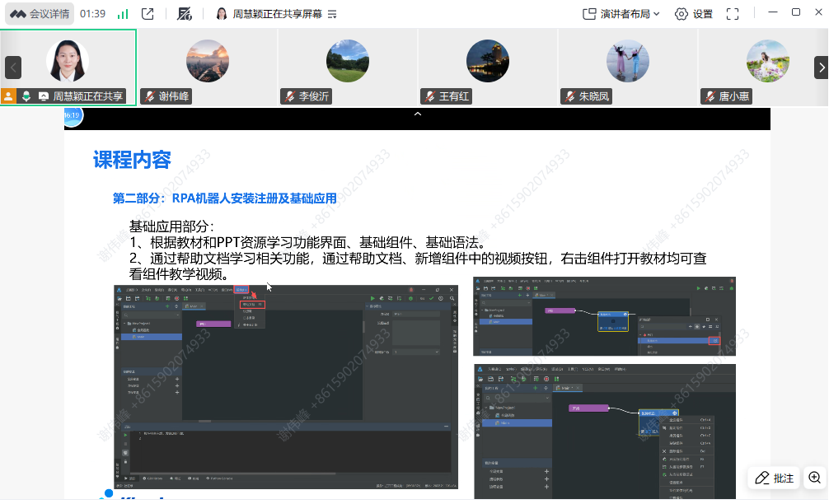Image resolution: width=829 pixels, height=504 pixels.
Task: Open the 批注 annotation tool
Action: tap(772, 478)
